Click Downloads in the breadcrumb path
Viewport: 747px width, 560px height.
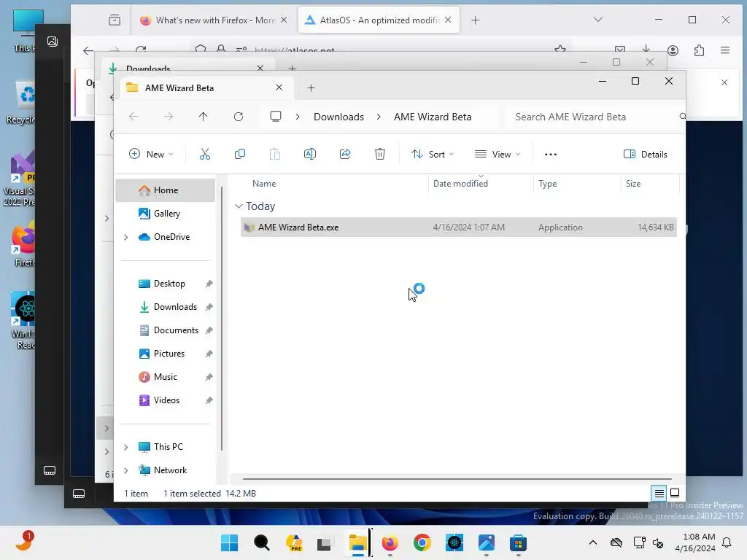(338, 117)
